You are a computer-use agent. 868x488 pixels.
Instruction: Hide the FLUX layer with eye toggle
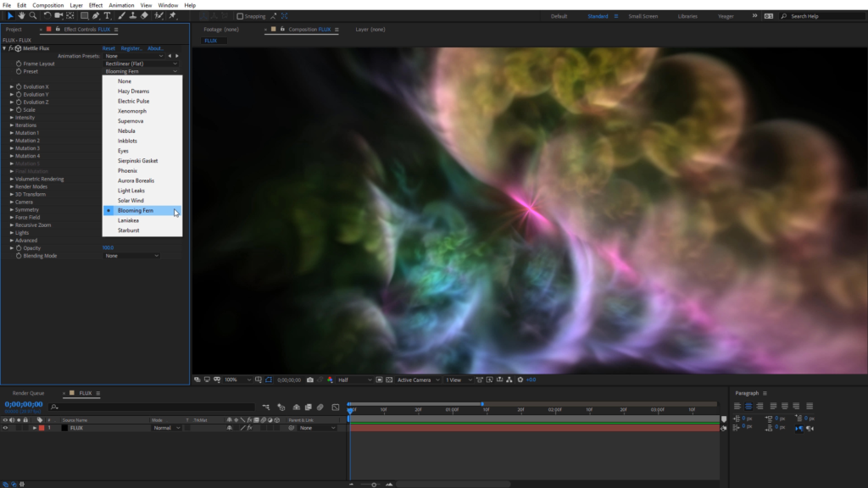(5, 428)
